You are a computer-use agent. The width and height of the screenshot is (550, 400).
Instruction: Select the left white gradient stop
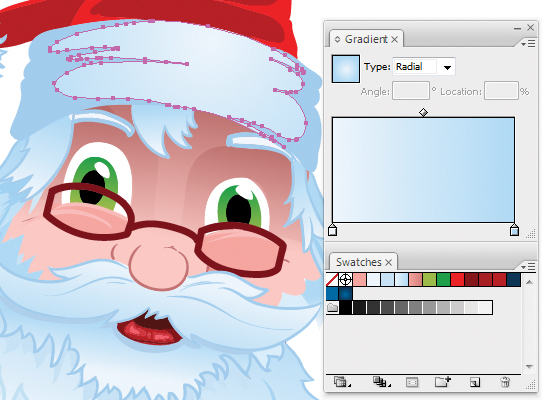coord(333,230)
